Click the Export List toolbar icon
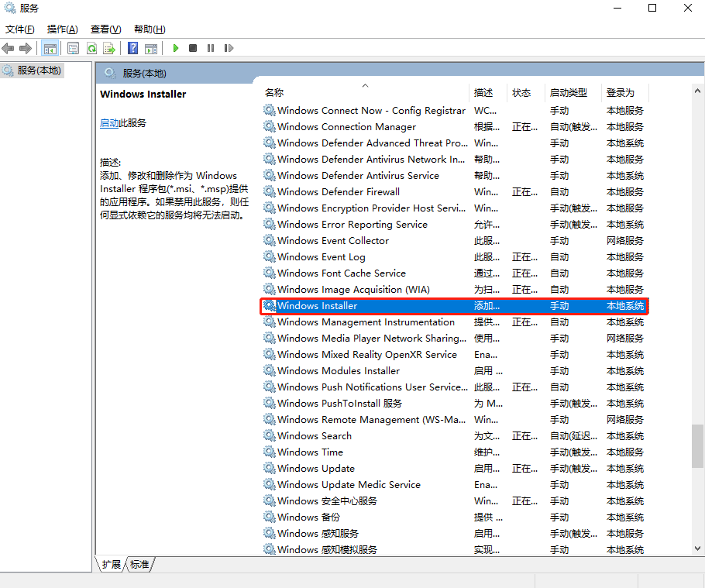The height and width of the screenshot is (588, 705). click(108, 48)
